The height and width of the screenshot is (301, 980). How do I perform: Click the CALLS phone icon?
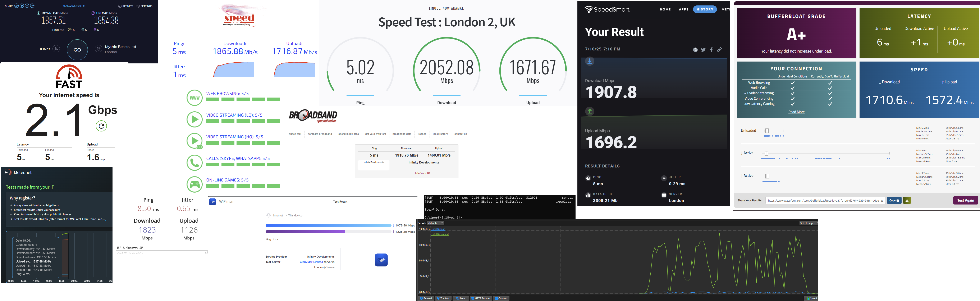click(194, 162)
